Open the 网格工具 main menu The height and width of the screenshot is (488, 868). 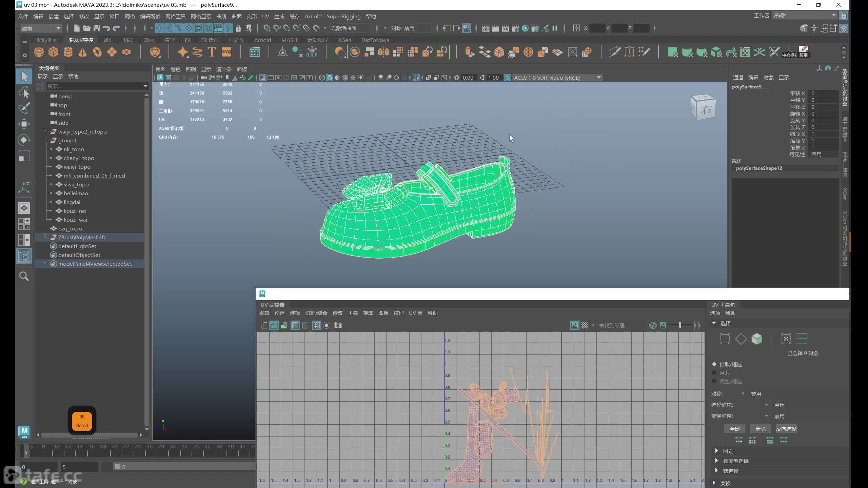[176, 16]
